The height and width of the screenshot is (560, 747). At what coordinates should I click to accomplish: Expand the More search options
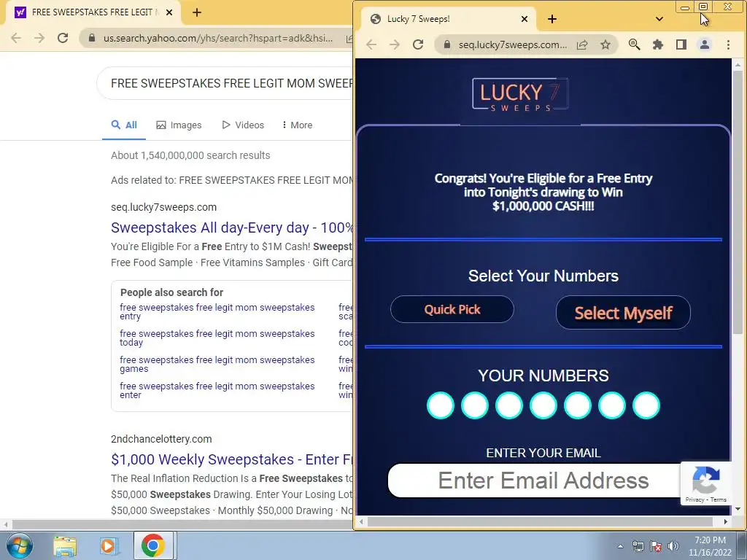point(298,125)
